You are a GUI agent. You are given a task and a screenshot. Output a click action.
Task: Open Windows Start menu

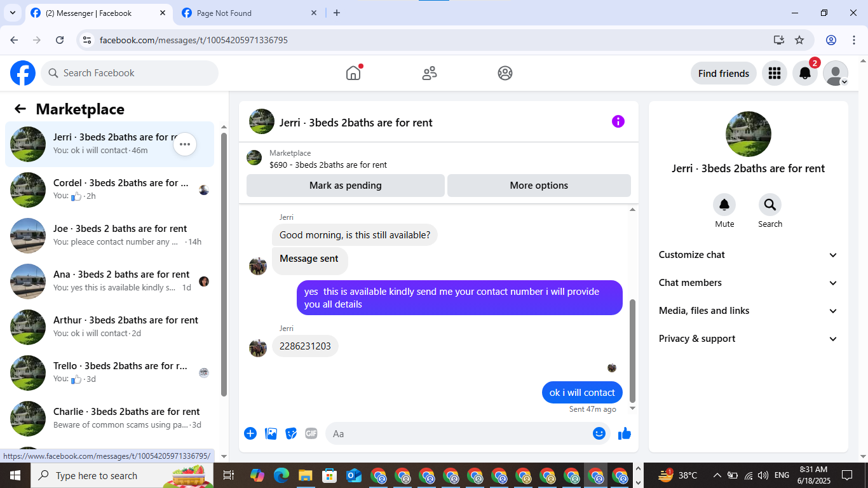click(15, 475)
